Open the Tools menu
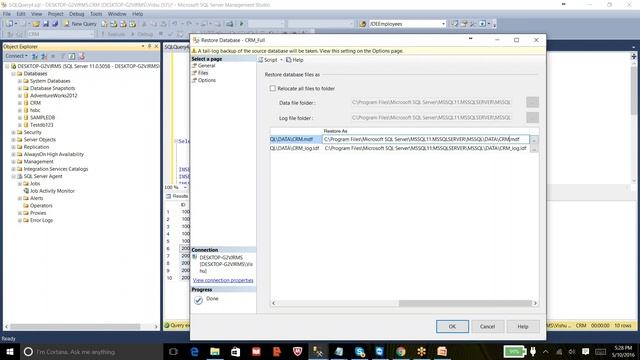Viewport: 640px width, 360px height. 96,14
